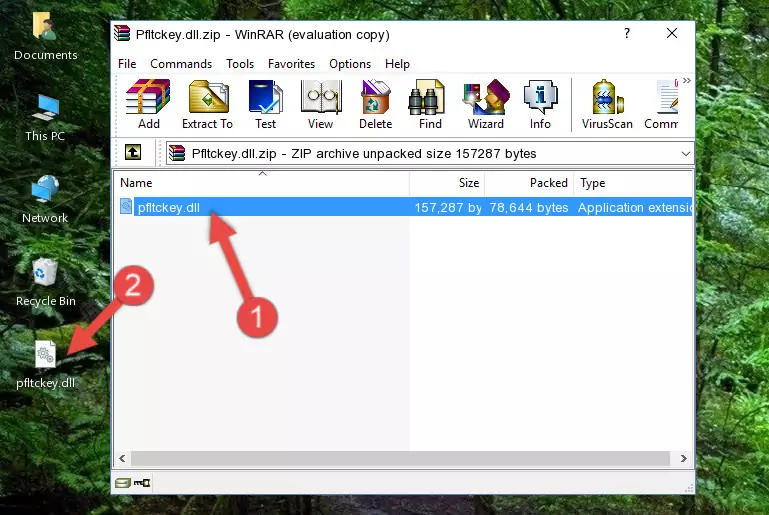Select the Network desktop icon
The height and width of the screenshot is (515, 769).
pos(45,199)
